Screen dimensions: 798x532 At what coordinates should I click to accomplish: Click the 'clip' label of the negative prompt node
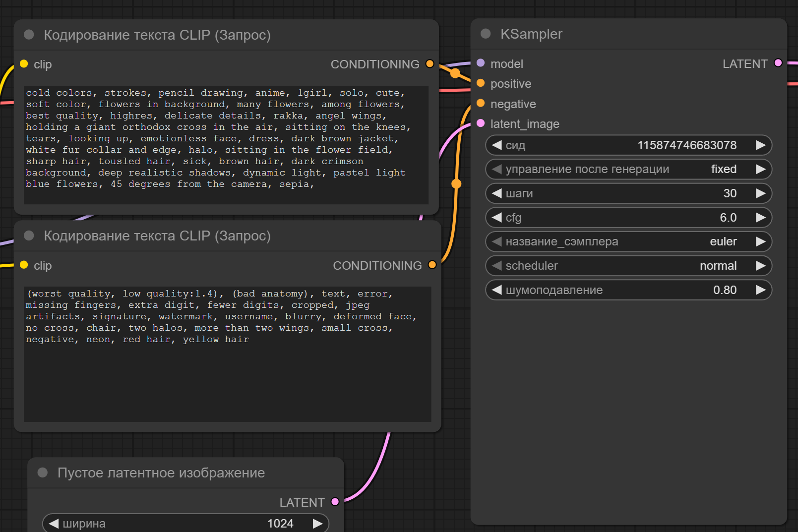[x=43, y=266]
